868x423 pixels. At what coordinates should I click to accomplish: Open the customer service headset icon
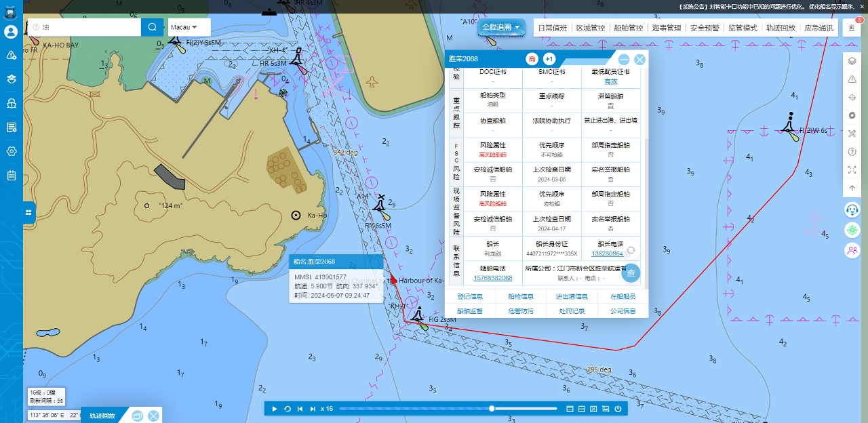coord(852,210)
